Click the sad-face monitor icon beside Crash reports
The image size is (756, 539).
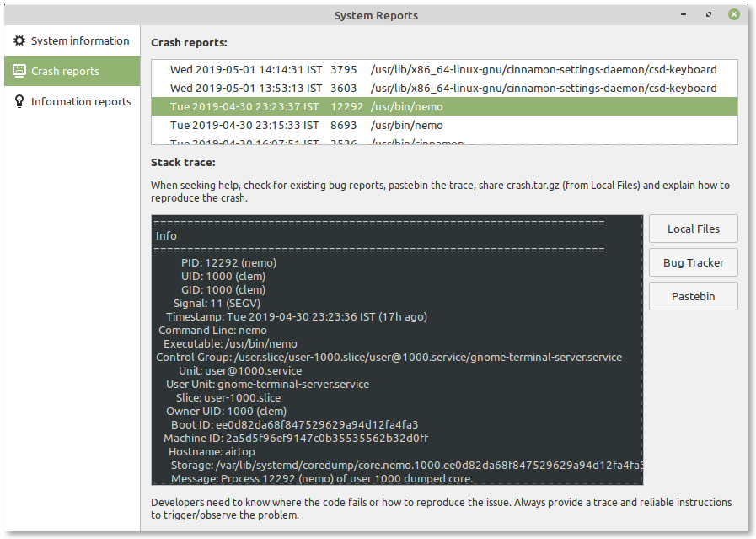[19, 71]
